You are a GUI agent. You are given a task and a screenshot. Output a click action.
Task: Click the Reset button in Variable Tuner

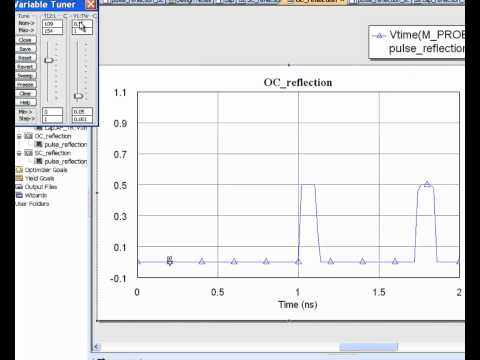click(25, 58)
